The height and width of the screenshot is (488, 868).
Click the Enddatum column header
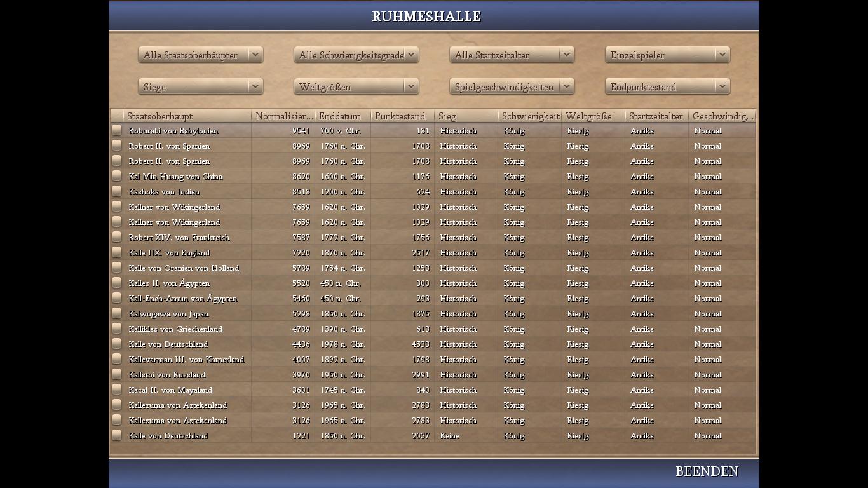342,116
